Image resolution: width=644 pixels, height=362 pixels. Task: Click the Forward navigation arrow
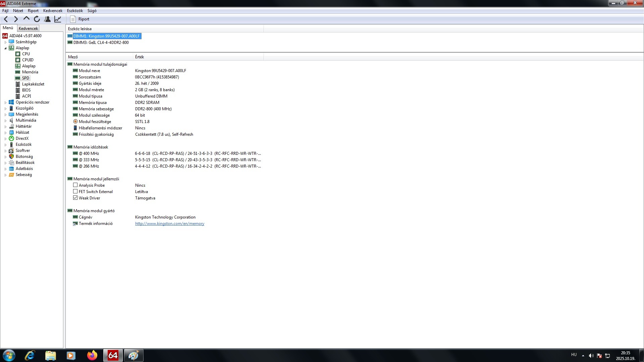click(x=16, y=19)
